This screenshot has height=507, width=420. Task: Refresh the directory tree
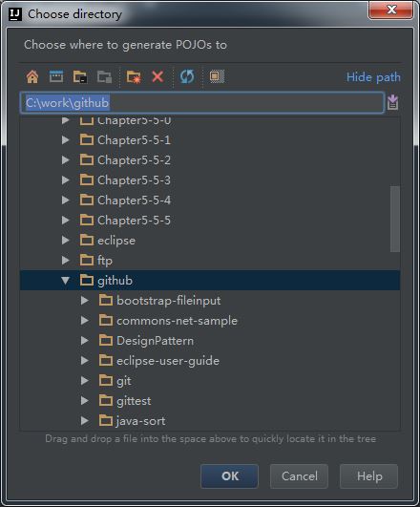[x=187, y=76]
